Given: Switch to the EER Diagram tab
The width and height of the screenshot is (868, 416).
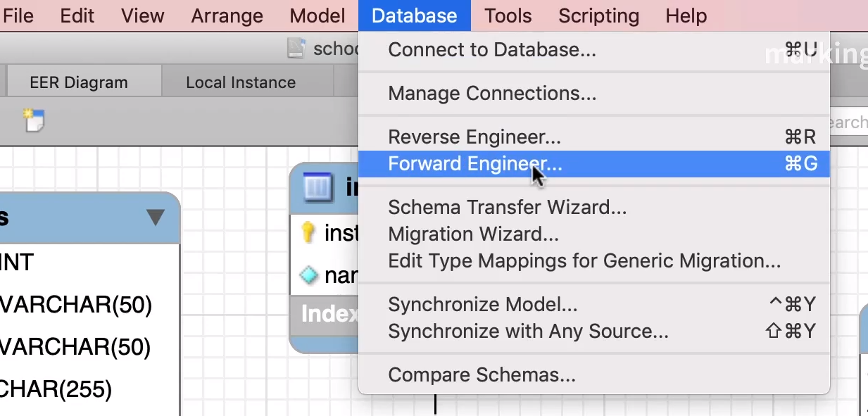Looking at the screenshot, I should click(79, 82).
